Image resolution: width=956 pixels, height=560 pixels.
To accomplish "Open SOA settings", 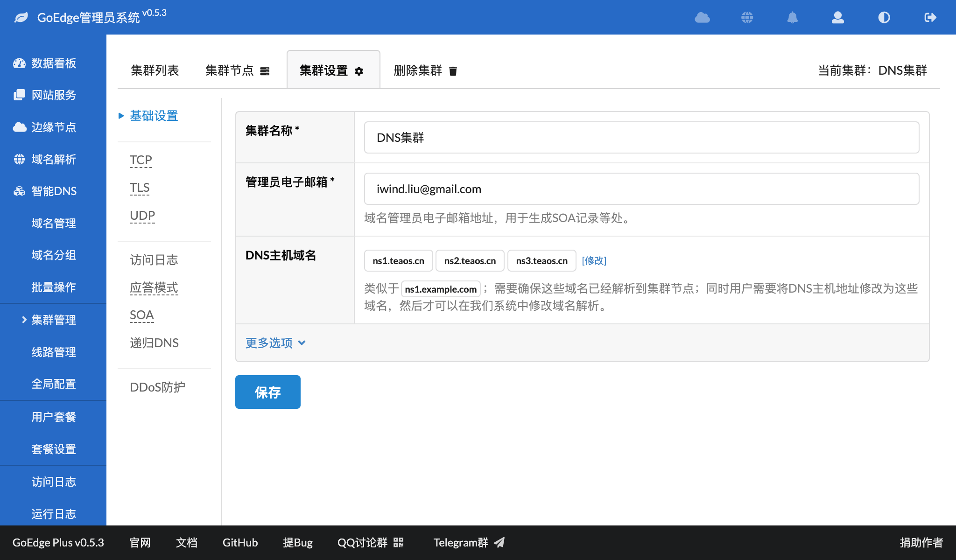I will click(x=142, y=315).
